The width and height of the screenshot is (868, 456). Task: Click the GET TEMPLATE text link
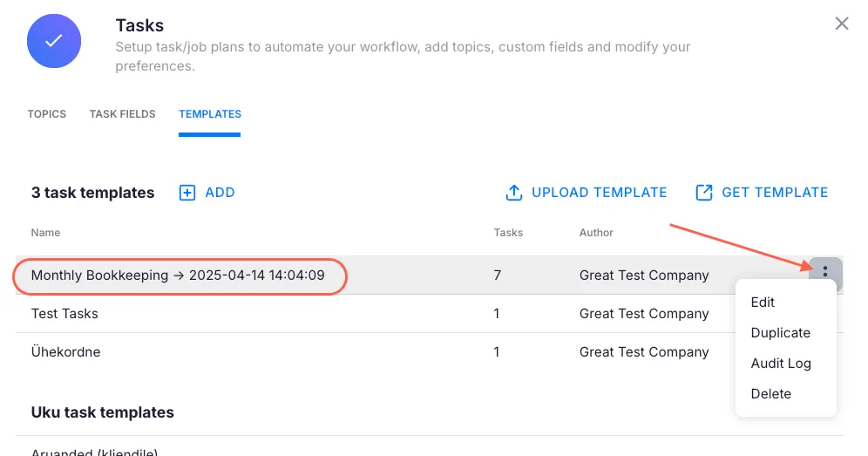[x=775, y=193]
